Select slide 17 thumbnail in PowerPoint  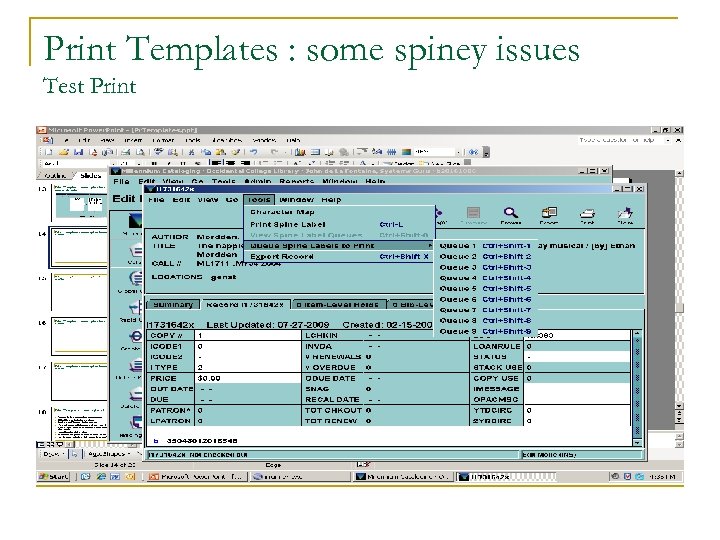[79, 381]
